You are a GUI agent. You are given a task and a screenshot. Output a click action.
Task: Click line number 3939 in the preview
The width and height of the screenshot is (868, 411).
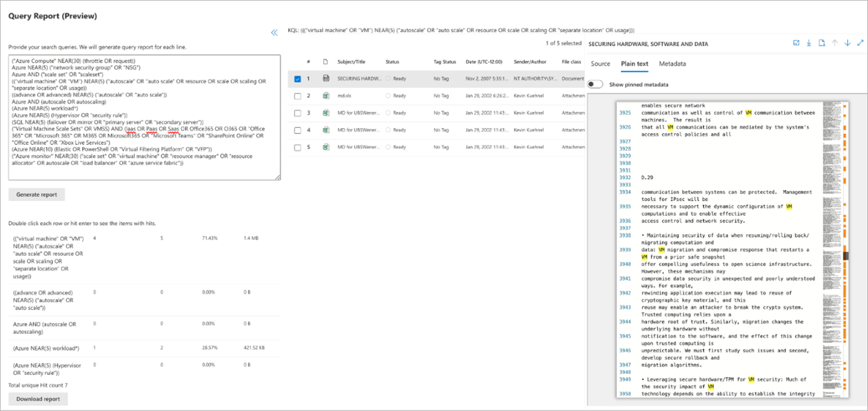coord(625,250)
